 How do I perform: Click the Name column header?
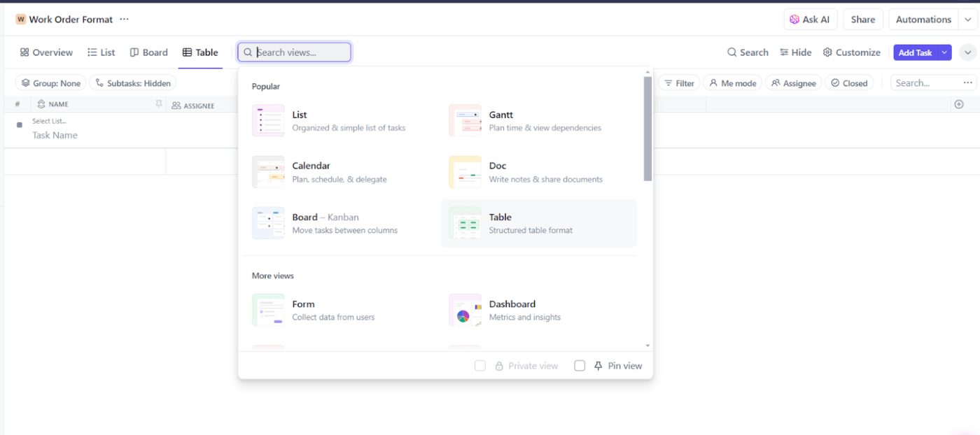[x=58, y=104]
